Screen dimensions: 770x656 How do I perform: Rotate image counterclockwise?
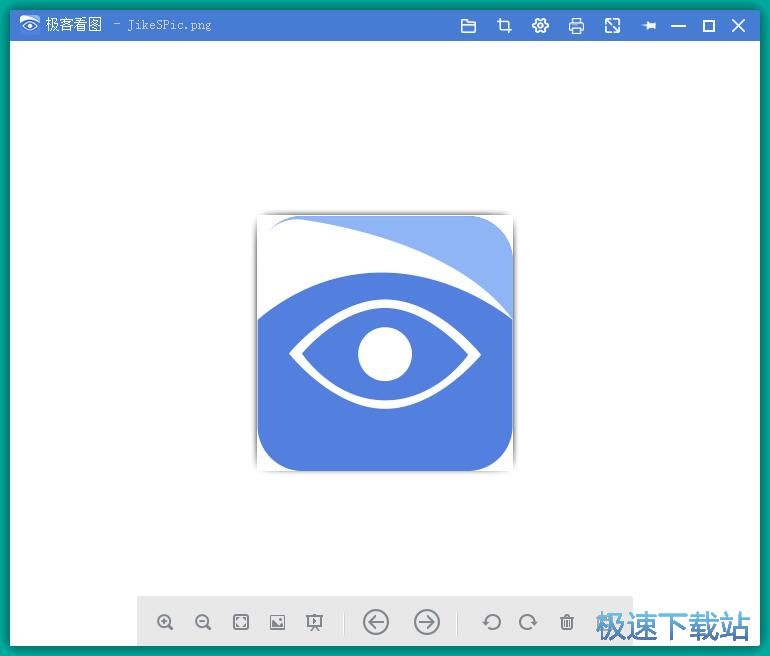[492, 622]
